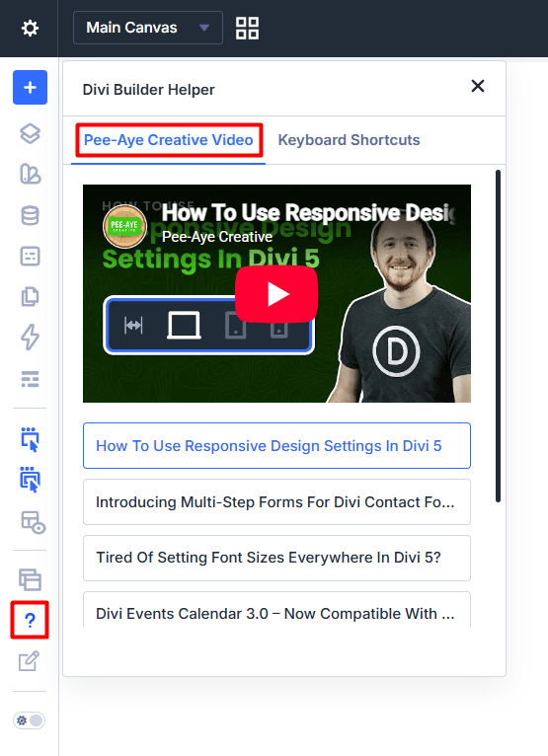The width and height of the screenshot is (548, 756).
Task: Click the blue plus add button
Action: pyautogui.click(x=30, y=87)
